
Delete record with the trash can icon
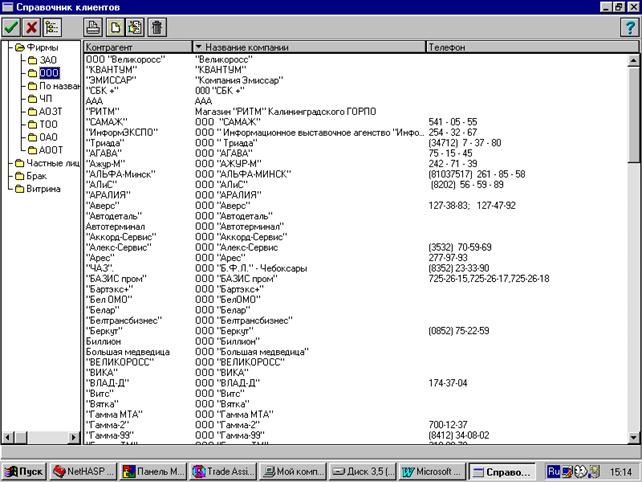click(157, 27)
